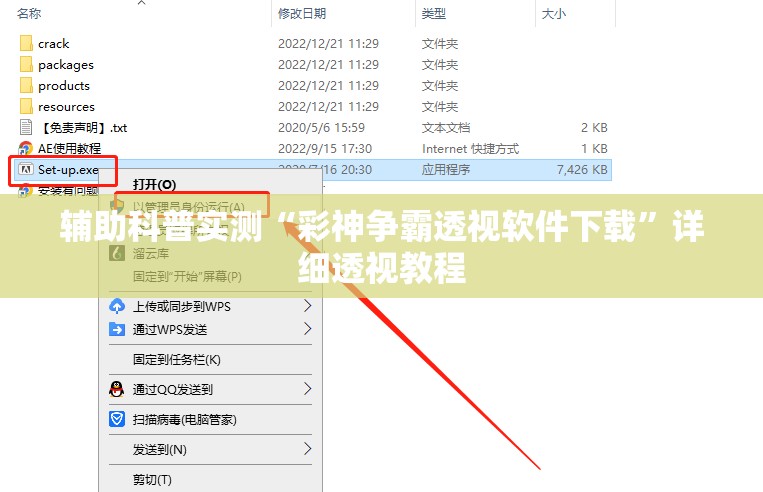Click the 溜云库 green icon

point(117,253)
